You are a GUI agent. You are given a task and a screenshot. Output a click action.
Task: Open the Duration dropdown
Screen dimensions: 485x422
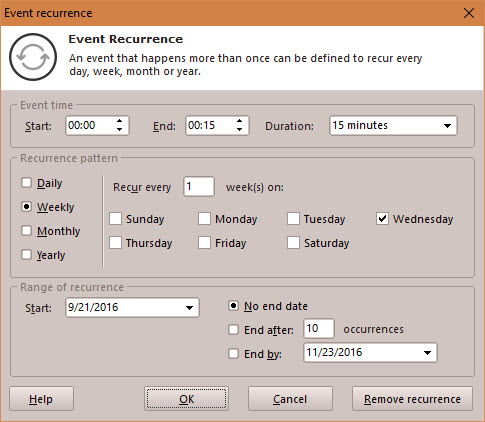click(x=447, y=126)
